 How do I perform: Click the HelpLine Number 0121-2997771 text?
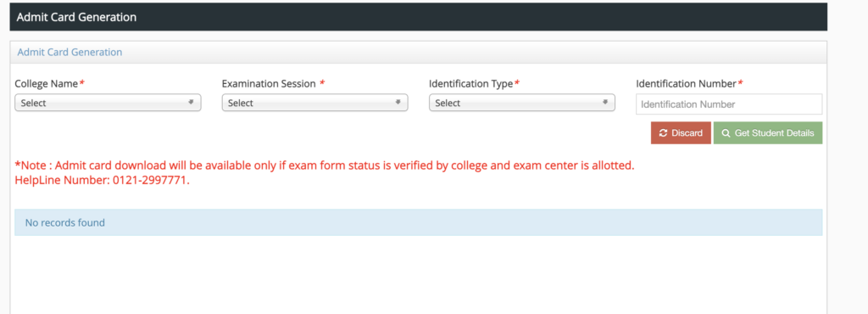(102, 181)
